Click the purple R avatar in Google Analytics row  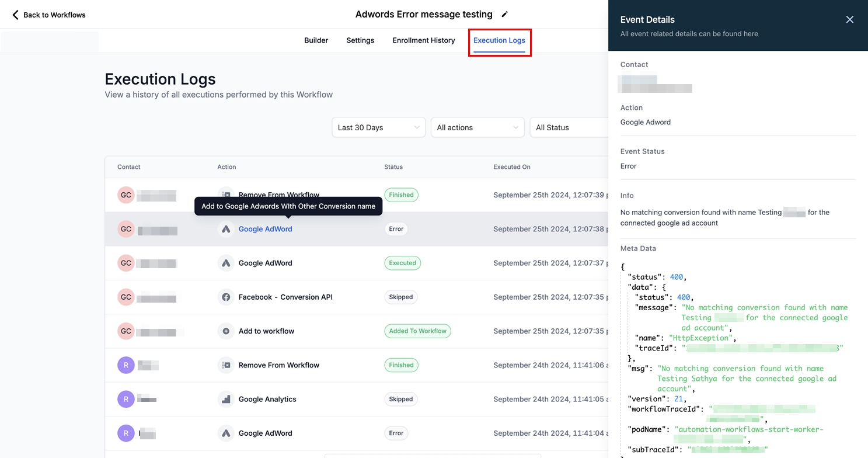pyautogui.click(x=126, y=399)
